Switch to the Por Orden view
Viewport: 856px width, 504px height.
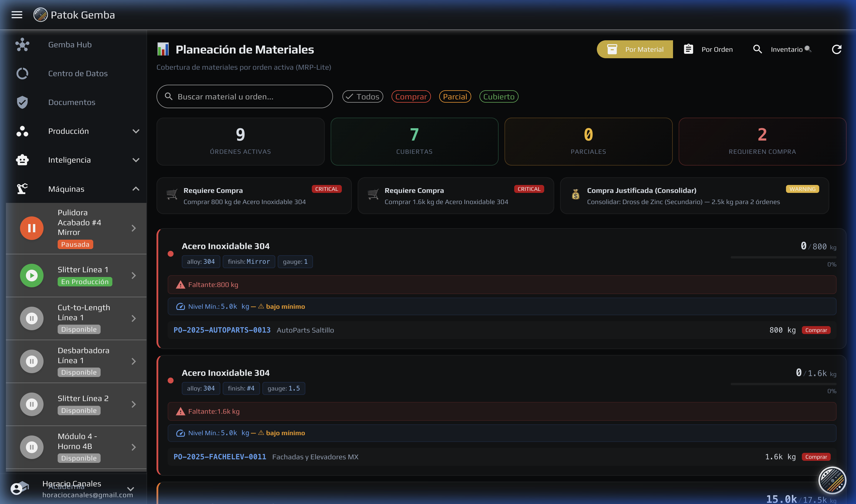pyautogui.click(x=708, y=50)
